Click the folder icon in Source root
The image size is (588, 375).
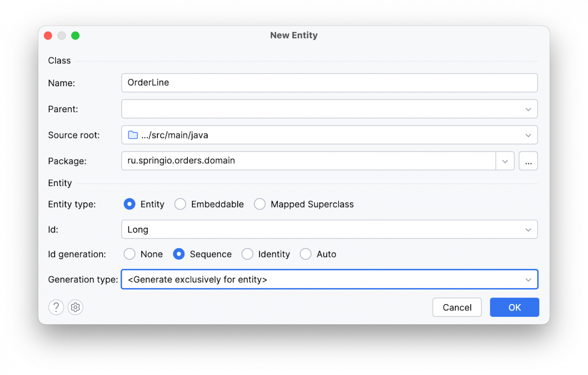coord(133,135)
